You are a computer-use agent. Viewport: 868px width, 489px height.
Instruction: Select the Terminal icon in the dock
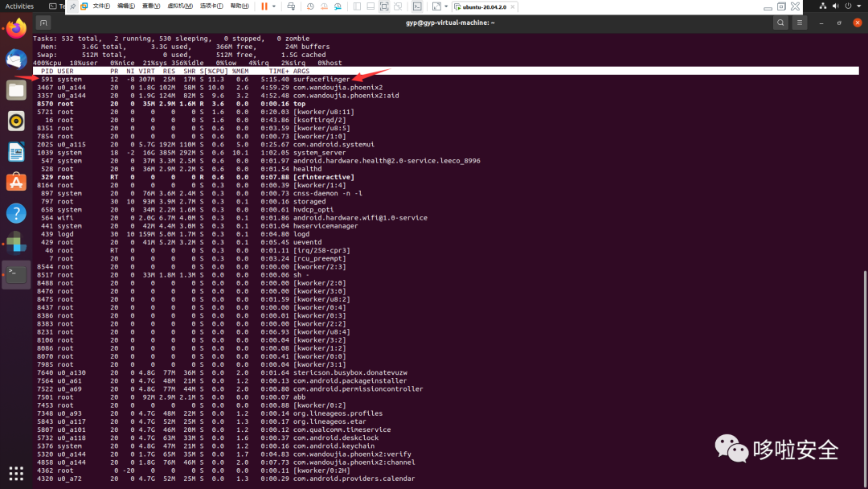coord(16,275)
